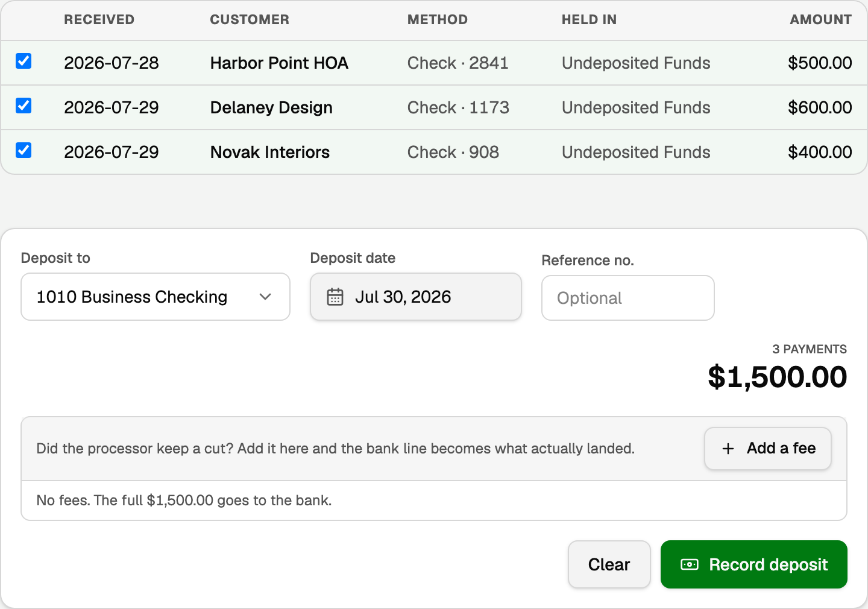Open the Deposit to account dropdown

(156, 297)
